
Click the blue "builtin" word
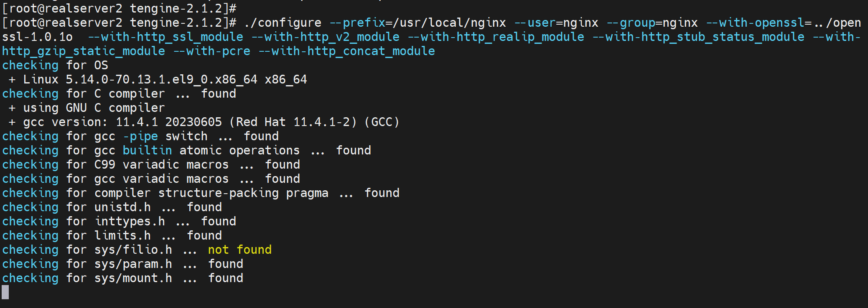tap(147, 150)
